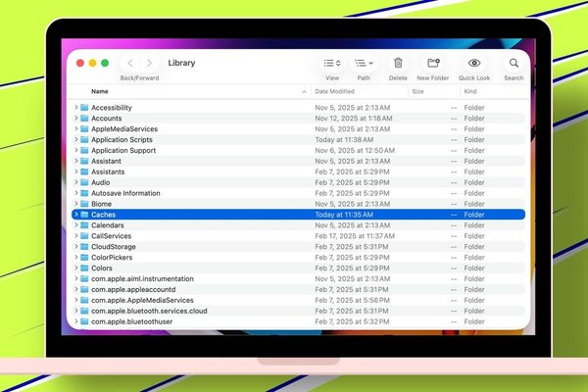This screenshot has height=392, width=588.
Task: Sort by the Kind column header
Action: point(470,91)
